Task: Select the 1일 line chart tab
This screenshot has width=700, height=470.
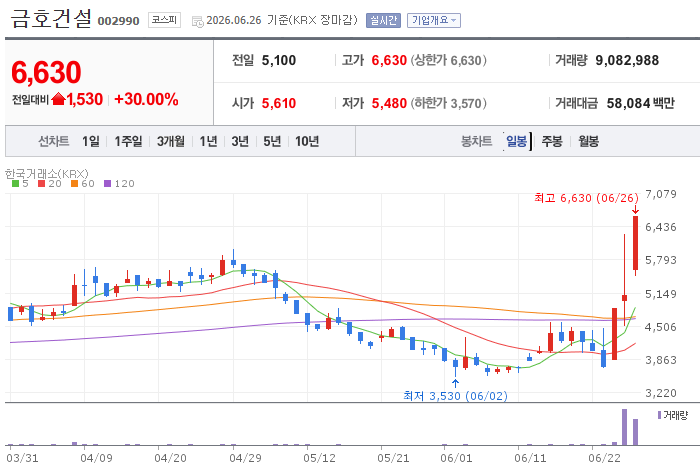Action: [x=91, y=141]
